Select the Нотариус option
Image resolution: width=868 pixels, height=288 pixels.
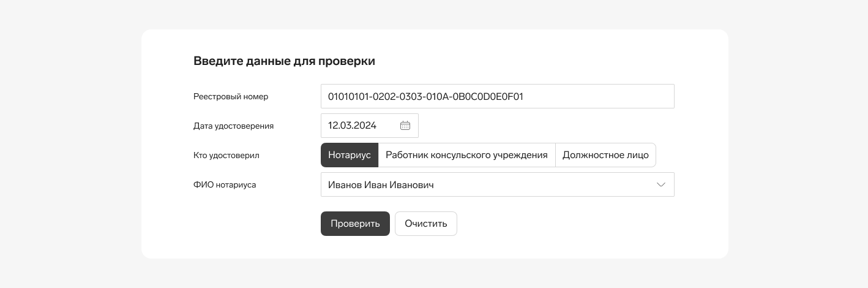tap(350, 155)
